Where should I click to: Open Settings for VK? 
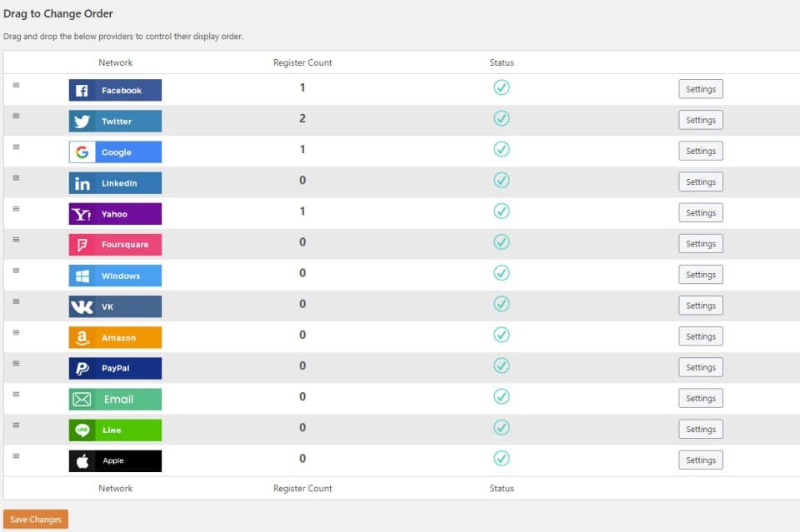[701, 306]
